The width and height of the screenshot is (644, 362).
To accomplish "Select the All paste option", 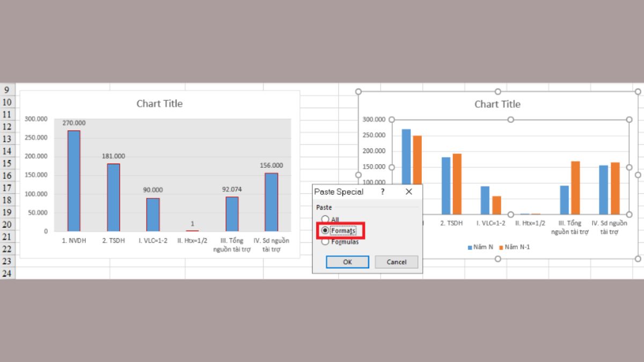I will pyautogui.click(x=325, y=219).
